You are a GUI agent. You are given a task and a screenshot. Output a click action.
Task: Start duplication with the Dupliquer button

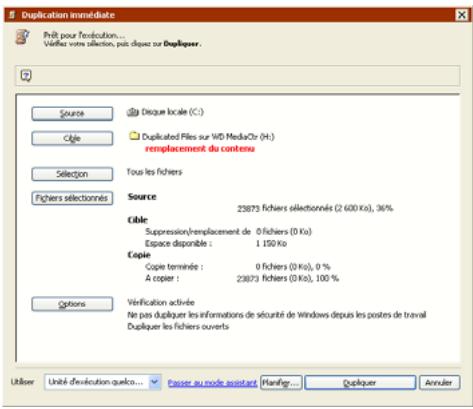360,383
